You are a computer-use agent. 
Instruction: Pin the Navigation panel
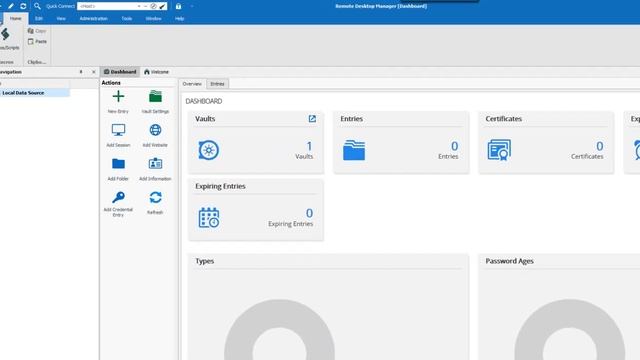pos(81,72)
